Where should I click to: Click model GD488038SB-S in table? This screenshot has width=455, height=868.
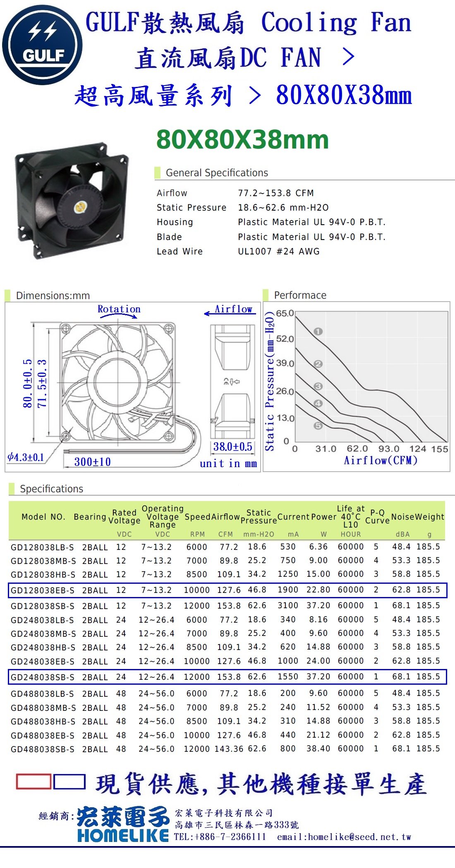[x=43, y=749]
